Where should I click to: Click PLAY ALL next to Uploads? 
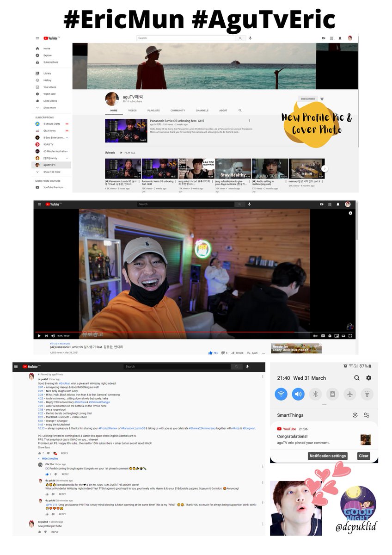(x=128, y=153)
